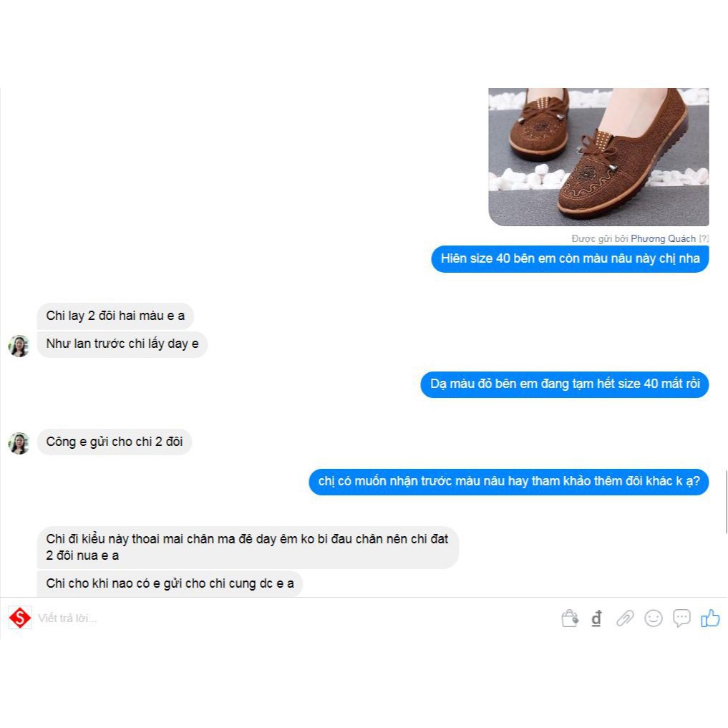Viewport: 728px width, 728px height.
Task: Select message "Dạ màu đỏ bên em đang tạm hết"
Action: 565,384
